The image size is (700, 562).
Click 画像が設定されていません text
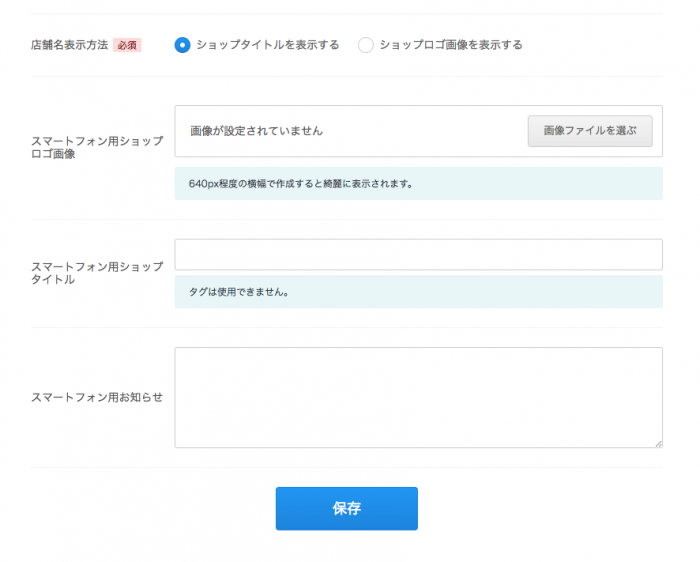[256, 131]
